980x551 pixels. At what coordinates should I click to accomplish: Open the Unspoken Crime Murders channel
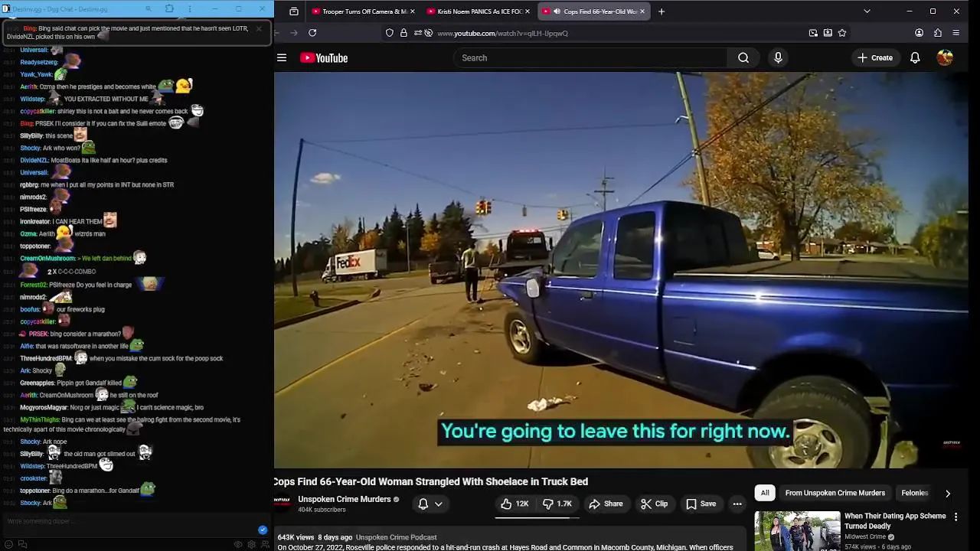345,499
